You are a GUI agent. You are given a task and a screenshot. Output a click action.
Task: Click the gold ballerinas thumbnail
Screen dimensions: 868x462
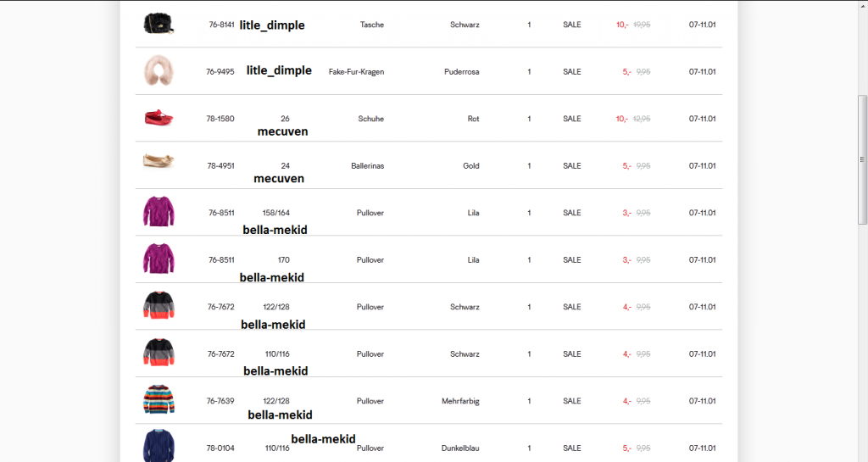[159, 163]
